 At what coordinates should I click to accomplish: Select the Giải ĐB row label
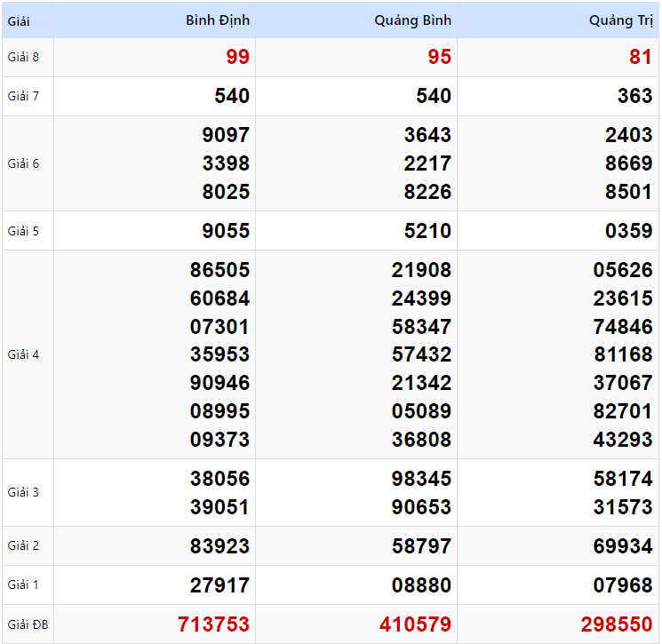(27, 624)
